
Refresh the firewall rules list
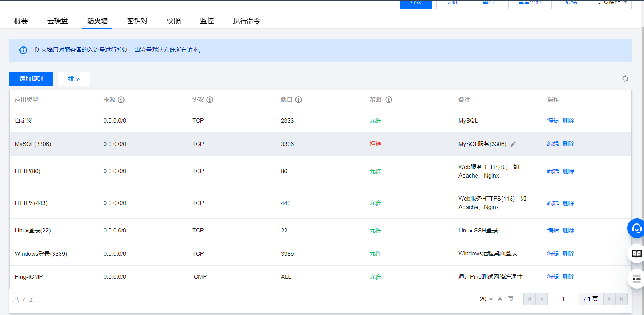625,79
